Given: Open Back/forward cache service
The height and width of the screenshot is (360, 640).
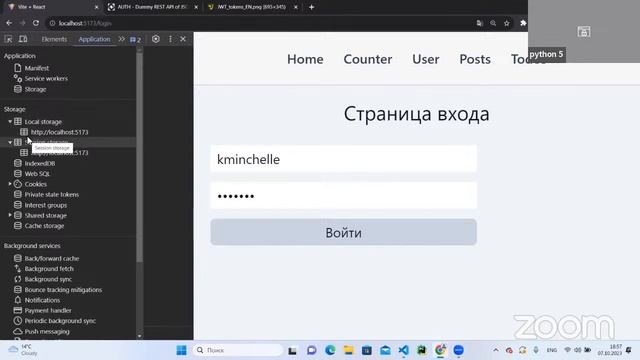Looking at the screenshot, I should coord(51,258).
